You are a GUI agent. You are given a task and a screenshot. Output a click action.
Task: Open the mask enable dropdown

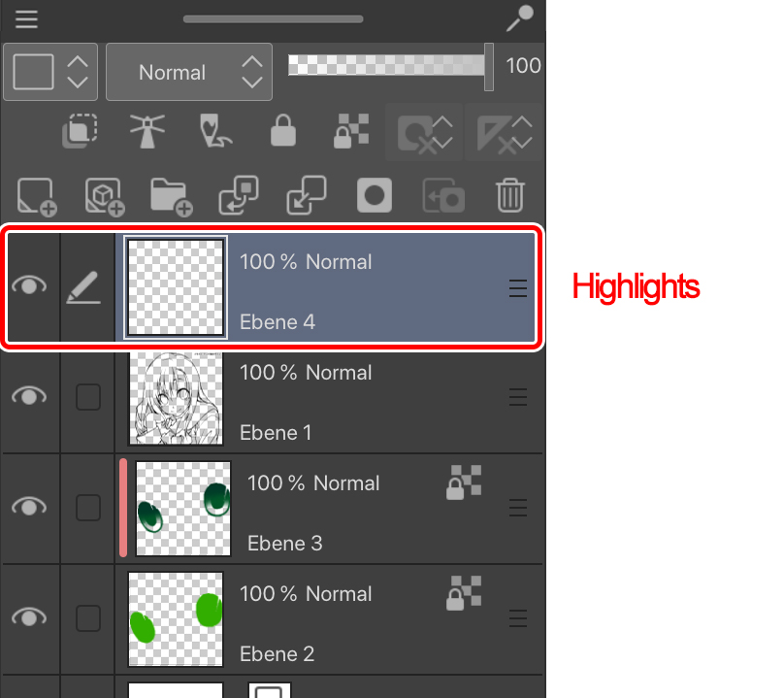pos(424,132)
